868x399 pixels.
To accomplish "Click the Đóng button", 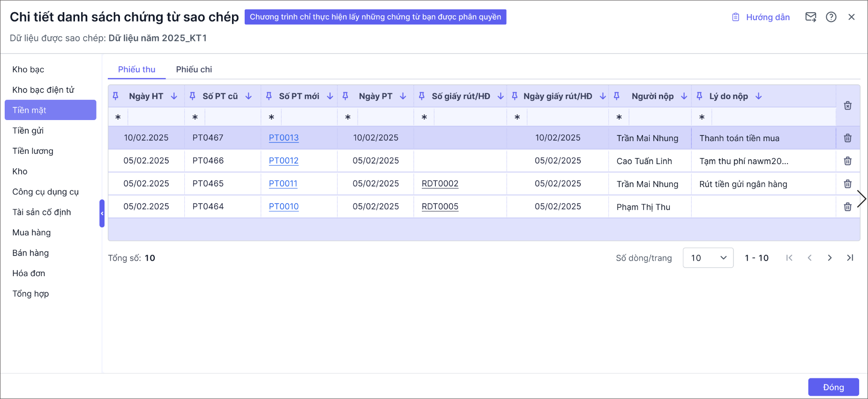I will click(x=833, y=387).
